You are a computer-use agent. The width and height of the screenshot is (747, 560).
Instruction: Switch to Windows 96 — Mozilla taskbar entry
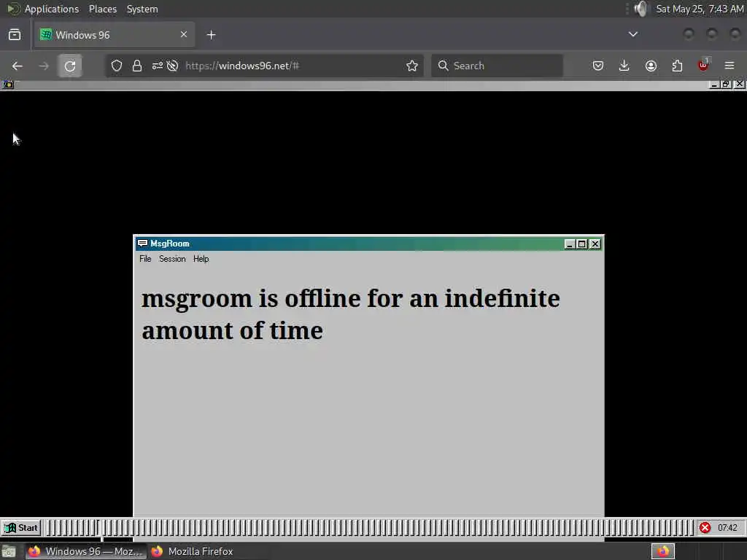pos(86,551)
